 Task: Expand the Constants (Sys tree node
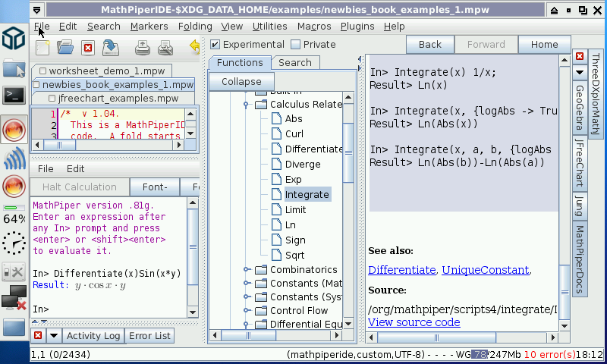click(x=246, y=297)
